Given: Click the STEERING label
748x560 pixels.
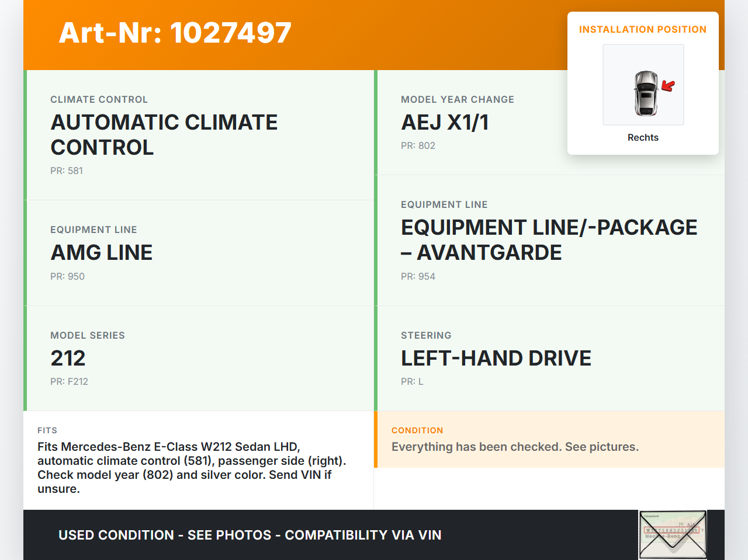Looking at the screenshot, I should 426,335.
